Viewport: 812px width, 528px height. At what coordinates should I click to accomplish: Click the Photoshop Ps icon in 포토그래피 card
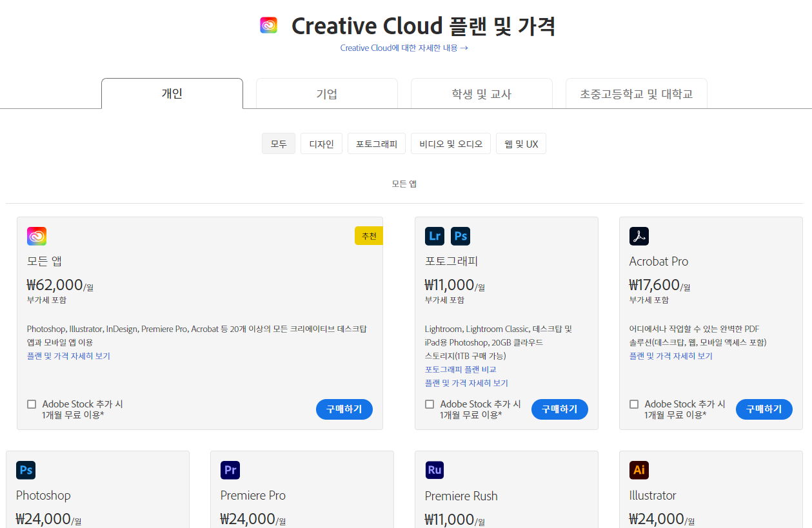460,236
